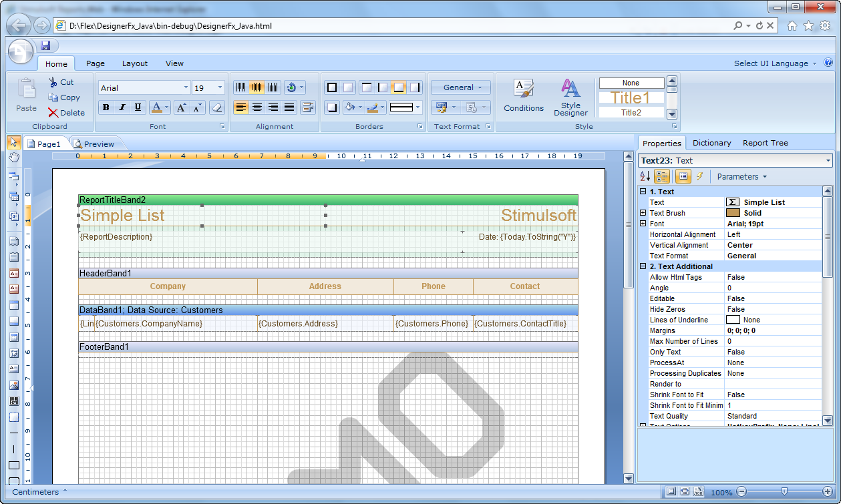
Task: Open the Parameters dropdown menu
Action: coord(741,177)
